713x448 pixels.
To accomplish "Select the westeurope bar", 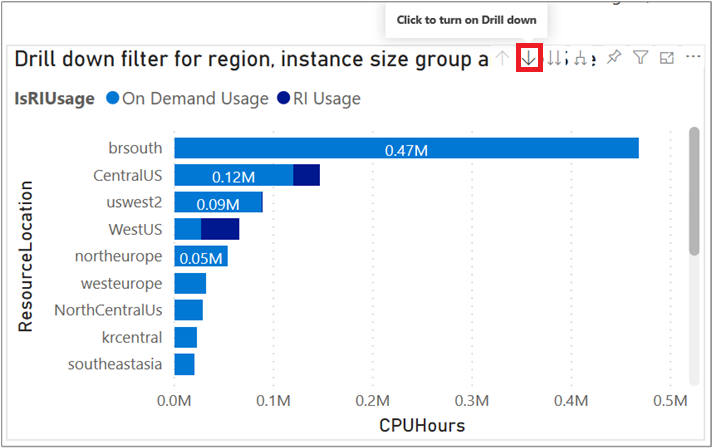I will point(190,283).
